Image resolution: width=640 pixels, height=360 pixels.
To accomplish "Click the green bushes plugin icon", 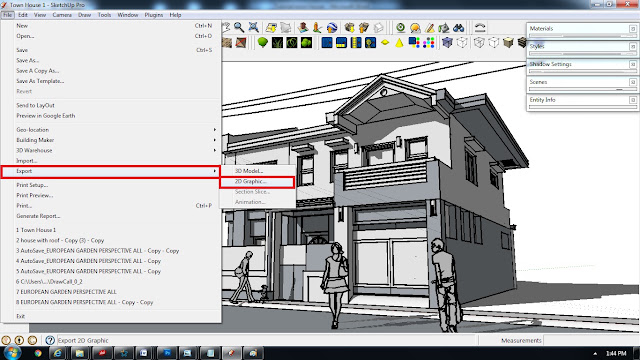I will tap(306, 42).
